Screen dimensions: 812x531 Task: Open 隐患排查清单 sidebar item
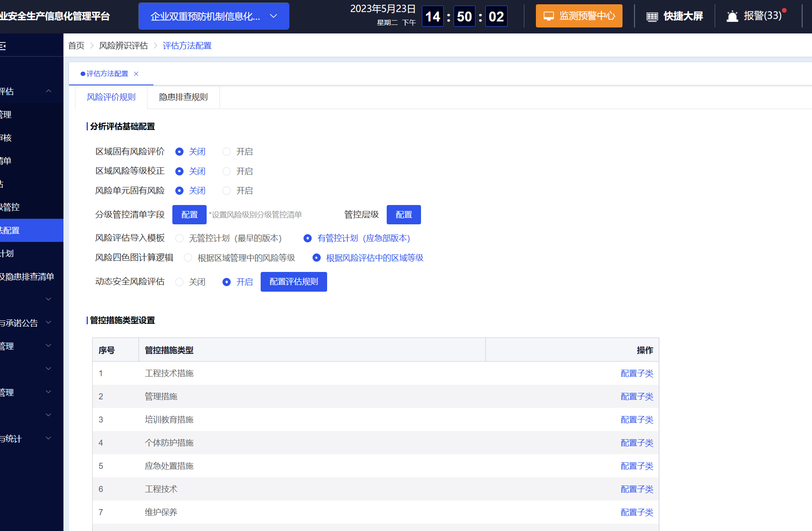tap(32, 277)
